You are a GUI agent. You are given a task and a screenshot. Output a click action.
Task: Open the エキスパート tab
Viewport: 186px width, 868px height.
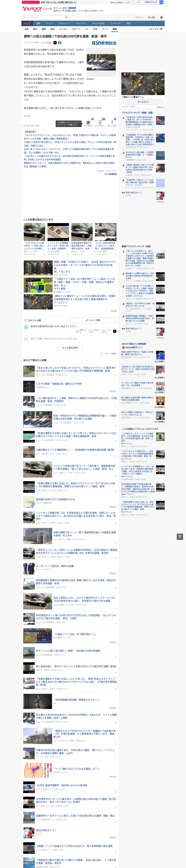coord(64,24)
